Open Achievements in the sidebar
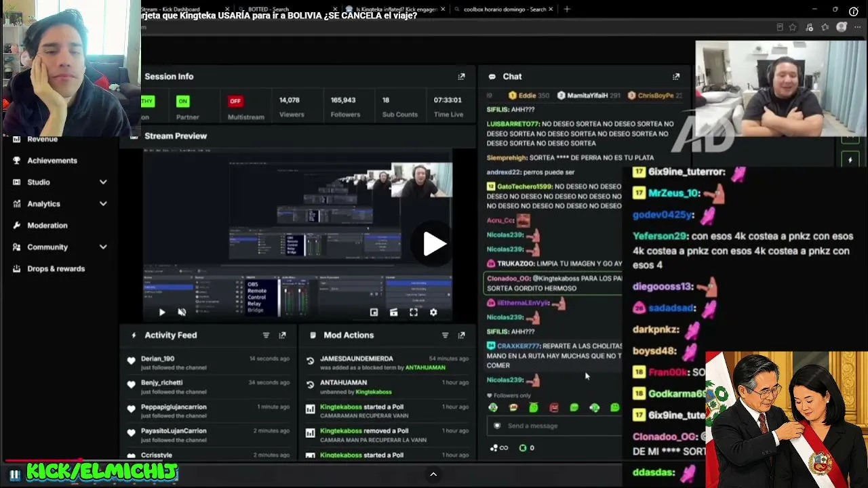This screenshot has height=488, width=868. [52, 161]
